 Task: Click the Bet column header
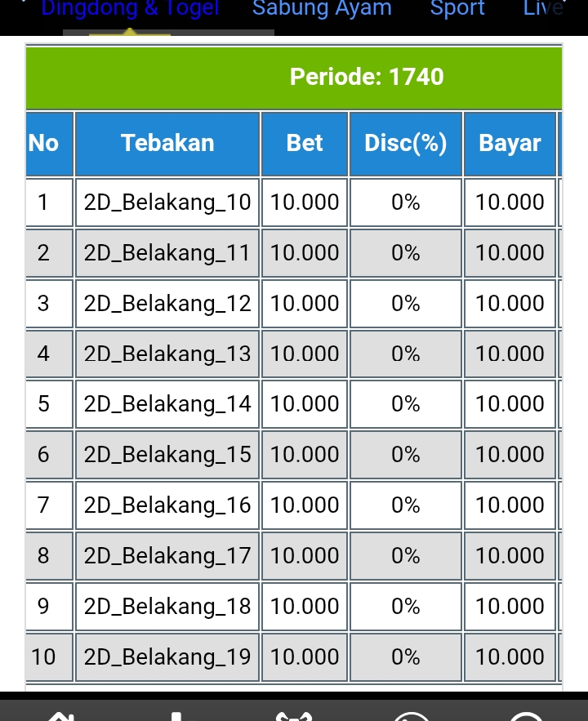tap(305, 144)
